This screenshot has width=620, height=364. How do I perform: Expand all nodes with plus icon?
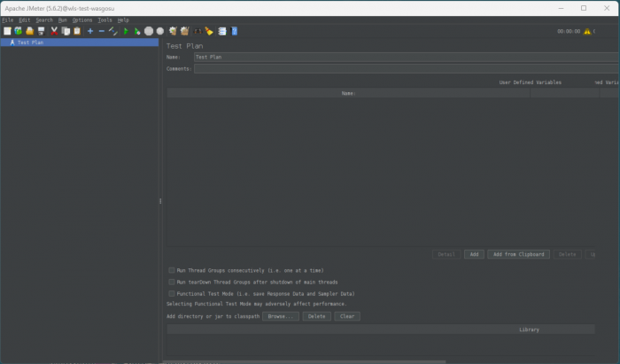90,31
